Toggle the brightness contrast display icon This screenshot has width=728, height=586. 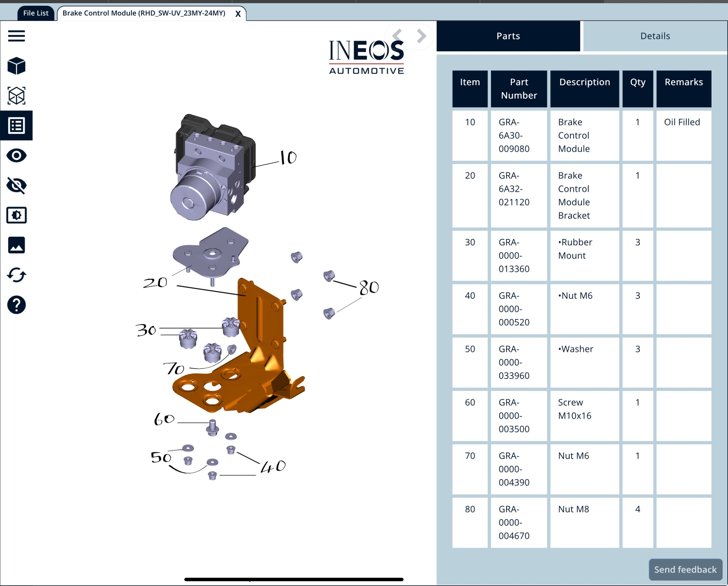coord(16,215)
